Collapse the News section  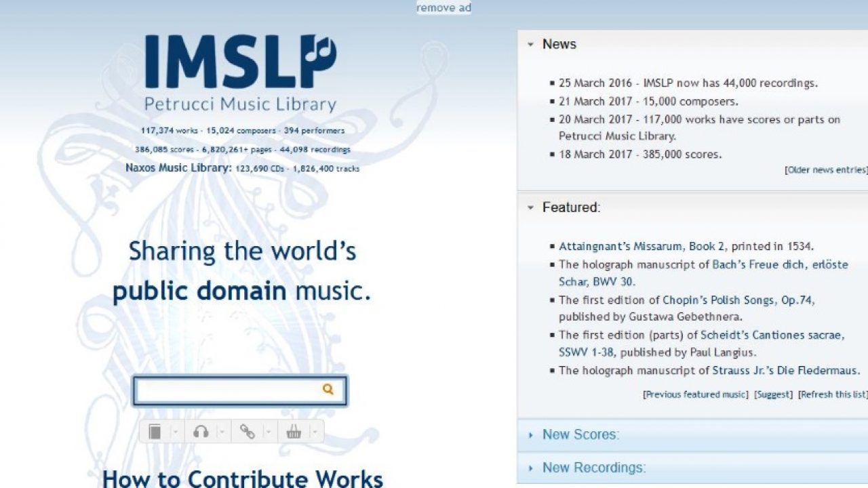[531, 45]
